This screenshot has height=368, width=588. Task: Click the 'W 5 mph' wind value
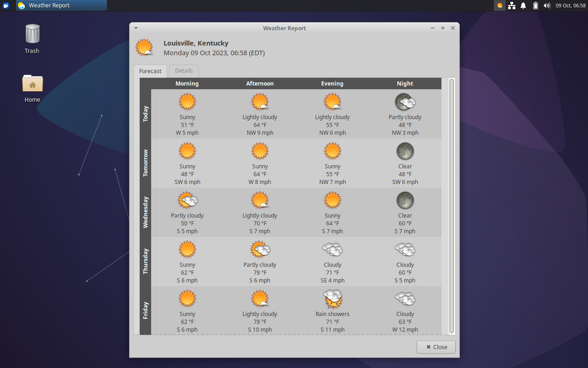click(187, 133)
